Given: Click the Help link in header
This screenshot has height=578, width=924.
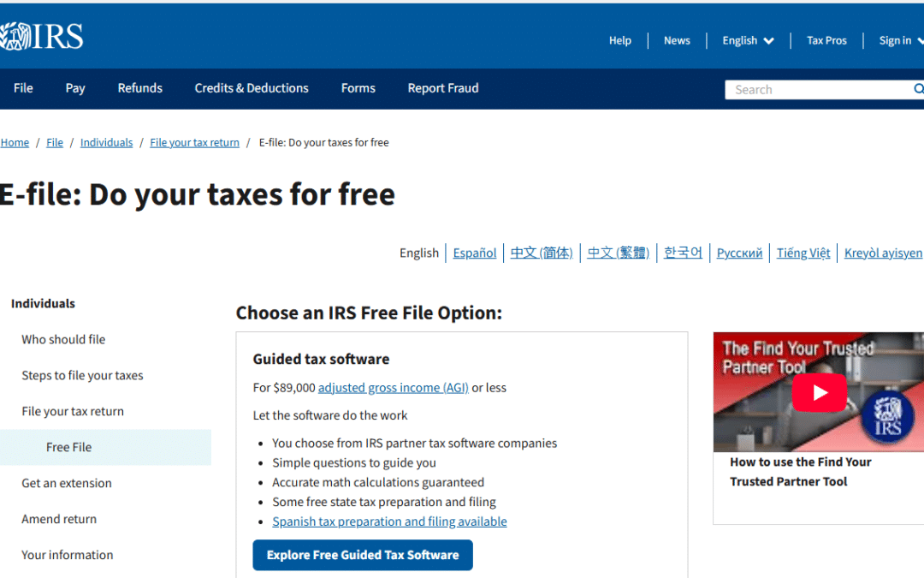Looking at the screenshot, I should pos(620,41).
